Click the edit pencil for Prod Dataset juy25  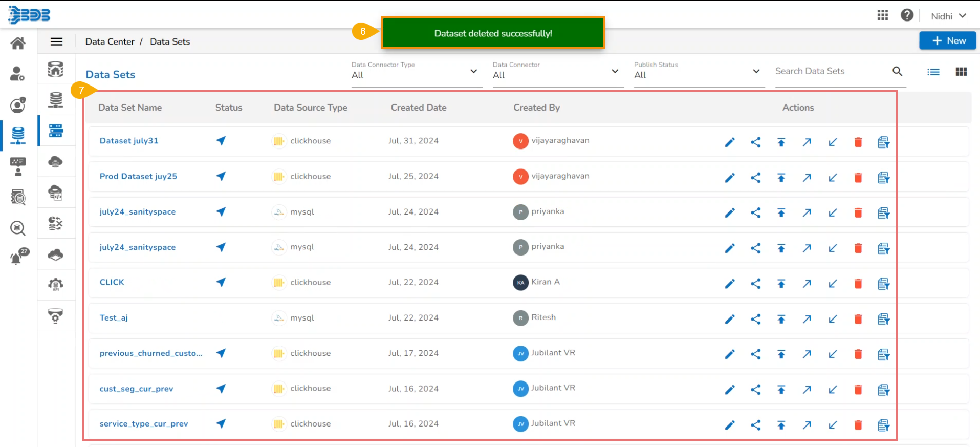730,178
